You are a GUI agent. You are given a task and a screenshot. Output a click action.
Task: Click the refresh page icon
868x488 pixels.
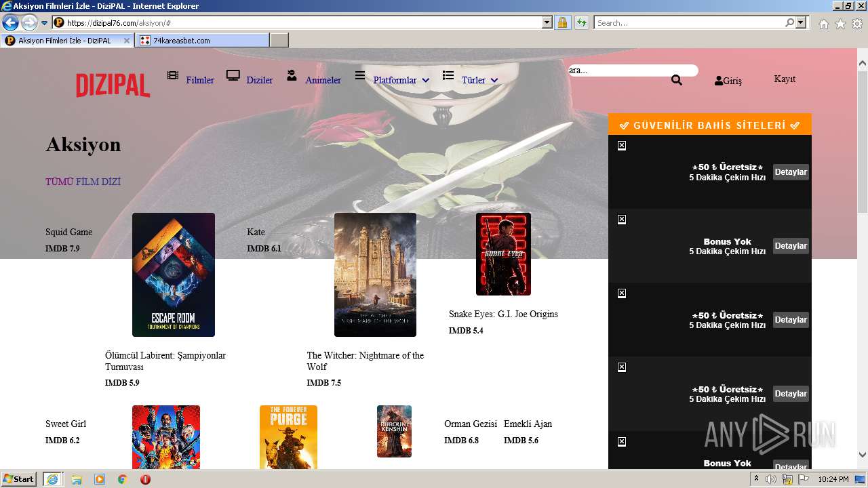(x=581, y=23)
